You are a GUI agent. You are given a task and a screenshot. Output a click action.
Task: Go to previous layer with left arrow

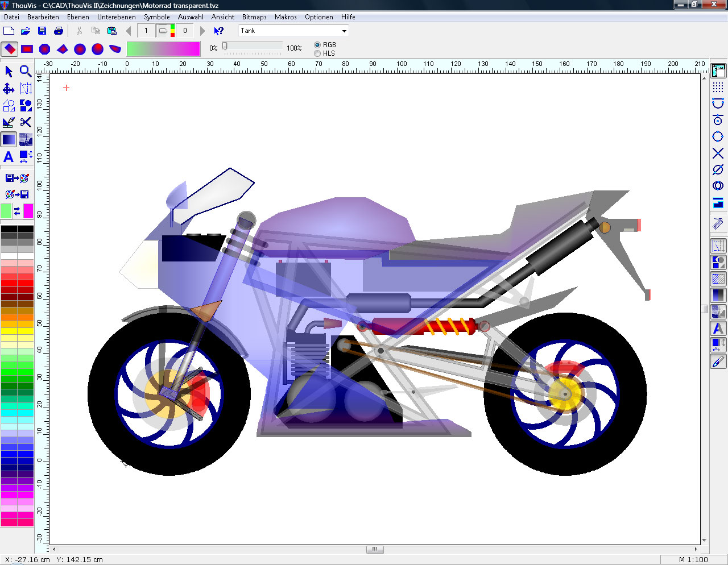point(129,31)
